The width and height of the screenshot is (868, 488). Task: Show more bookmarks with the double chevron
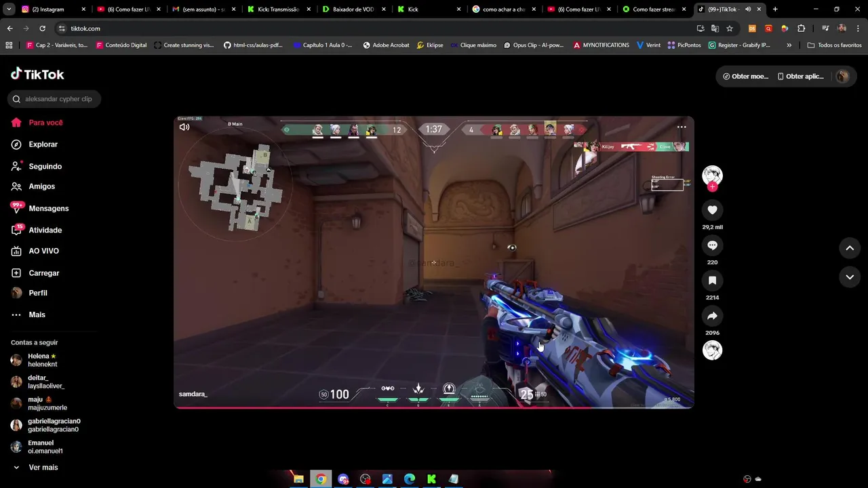[789, 45]
